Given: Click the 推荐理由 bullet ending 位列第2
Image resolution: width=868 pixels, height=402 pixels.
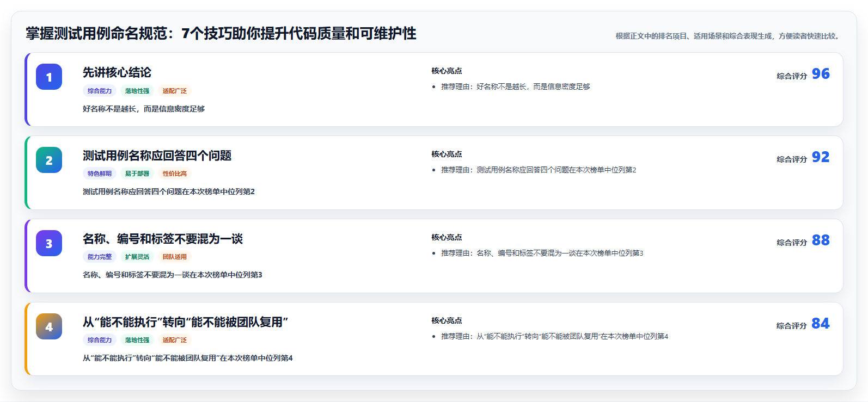Looking at the screenshot, I should click(x=539, y=170).
